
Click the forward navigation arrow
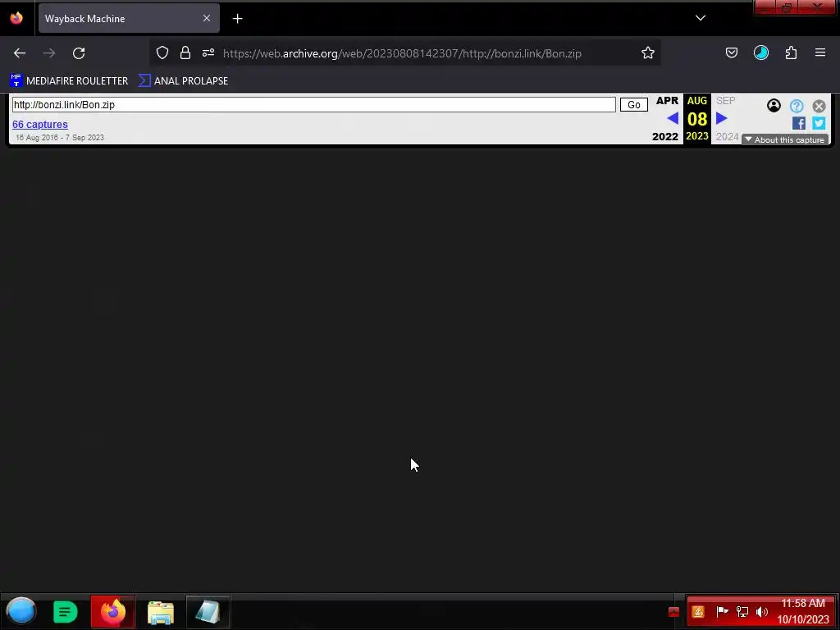pos(49,53)
